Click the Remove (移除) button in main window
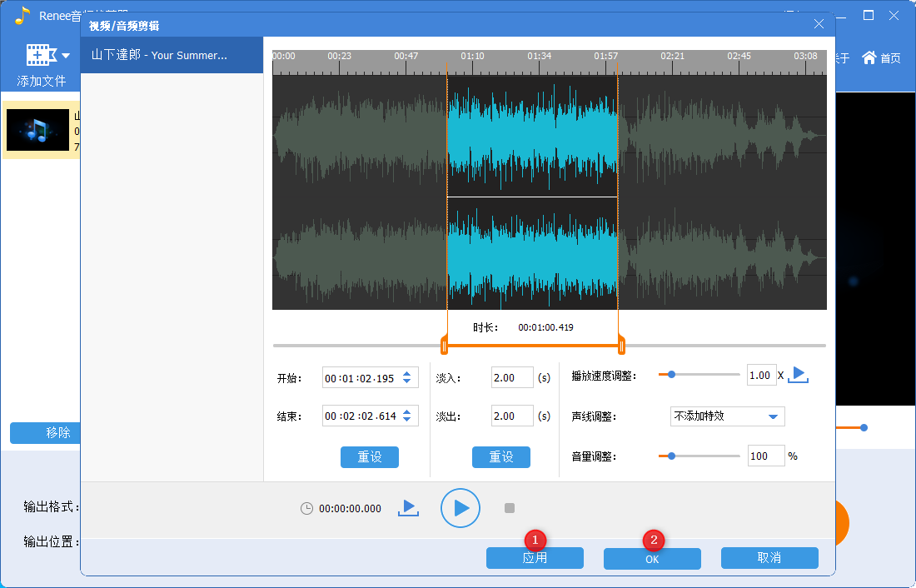 (x=46, y=432)
